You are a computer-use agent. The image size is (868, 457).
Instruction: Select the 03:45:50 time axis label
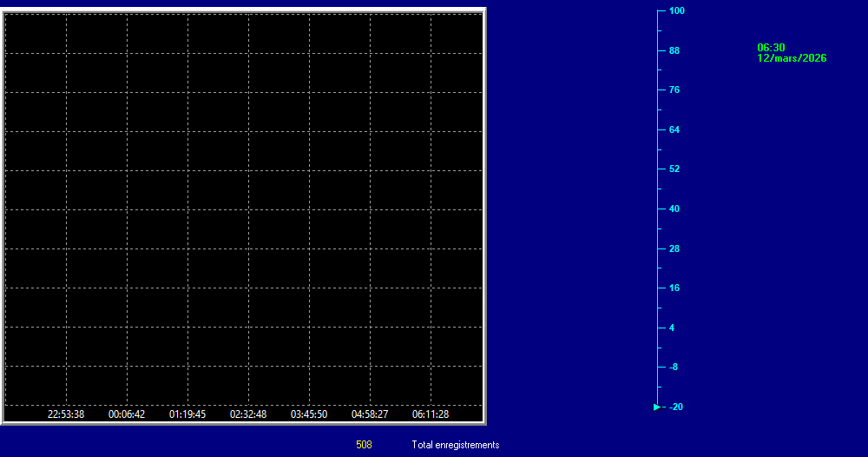[x=309, y=414]
